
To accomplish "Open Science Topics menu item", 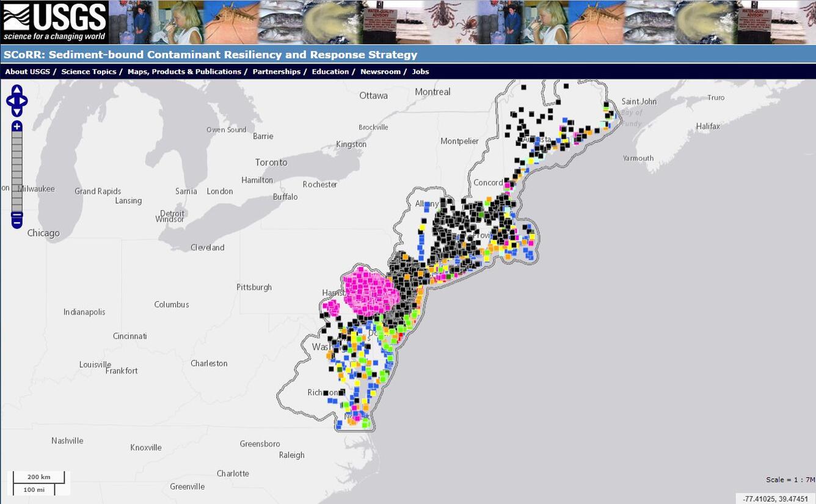I will (x=89, y=71).
